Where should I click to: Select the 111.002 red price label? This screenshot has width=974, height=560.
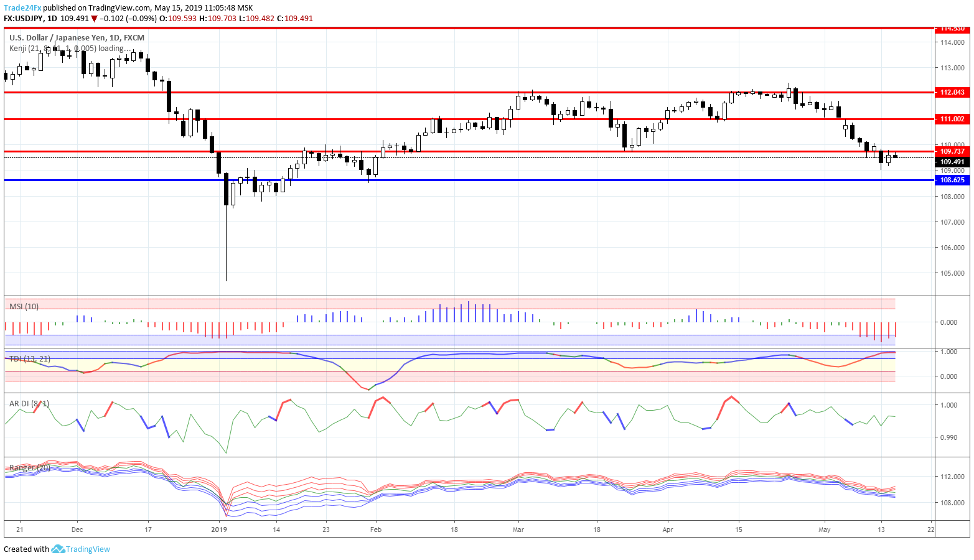tap(952, 119)
